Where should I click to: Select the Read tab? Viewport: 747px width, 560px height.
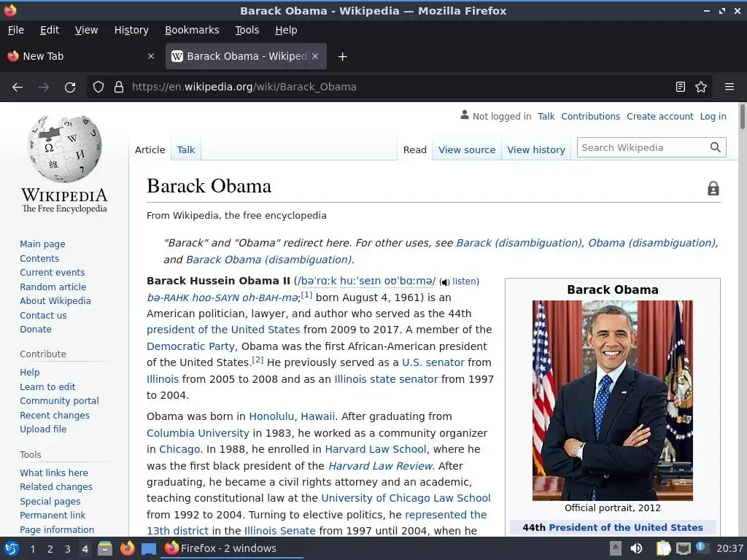[415, 149]
